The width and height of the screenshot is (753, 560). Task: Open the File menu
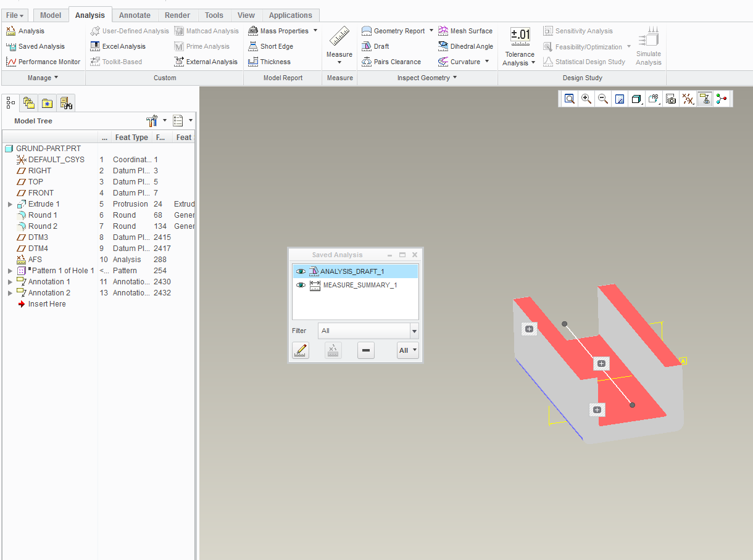[15, 15]
